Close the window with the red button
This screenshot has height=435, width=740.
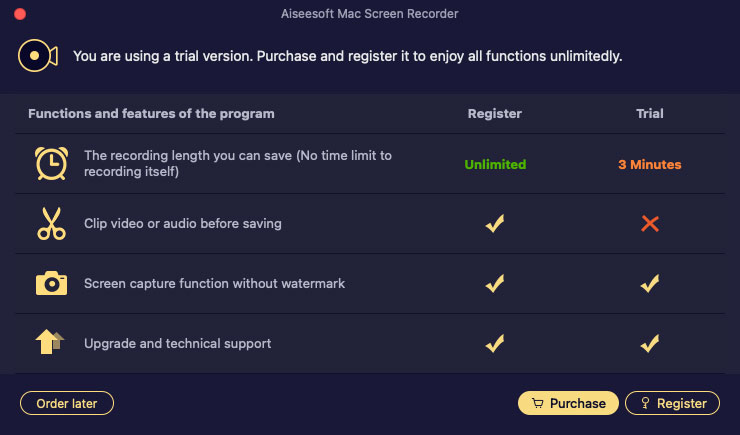click(x=19, y=15)
